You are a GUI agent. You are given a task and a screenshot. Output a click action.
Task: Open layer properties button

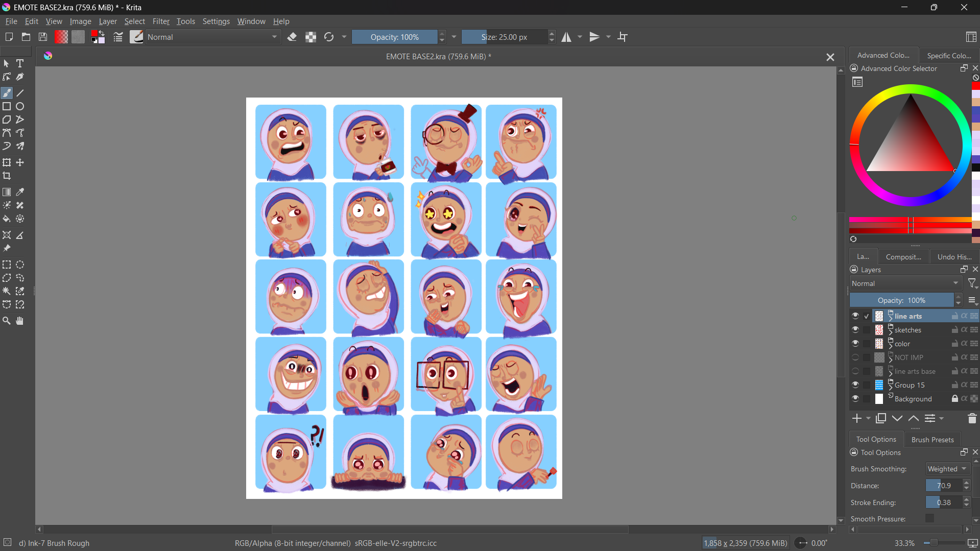tap(930, 419)
